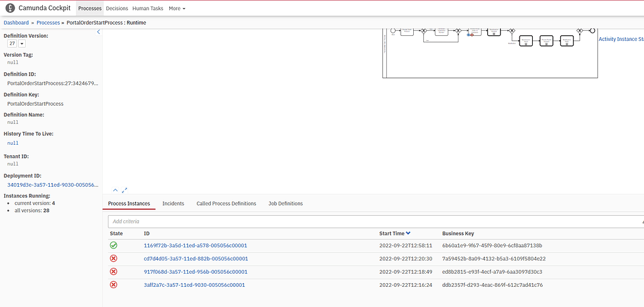Collapse the diagram panel with the up chevron
This screenshot has height=307, width=644.
click(115, 190)
